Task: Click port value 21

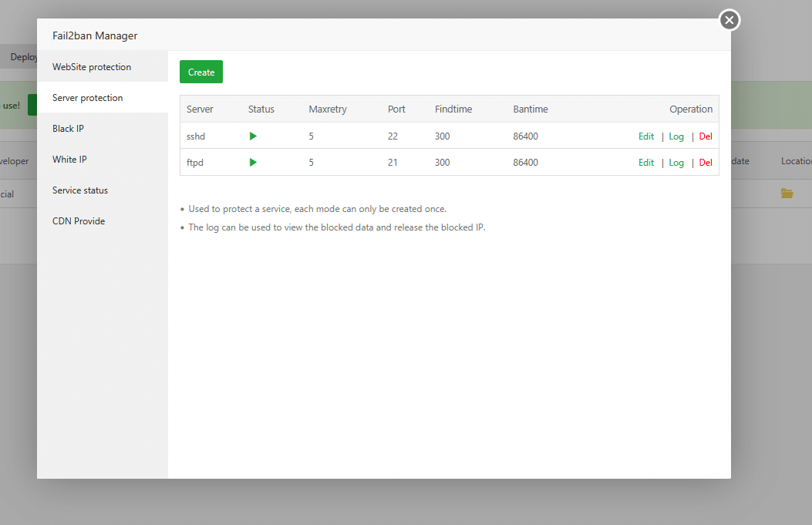Action: pyautogui.click(x=393, y=162)
